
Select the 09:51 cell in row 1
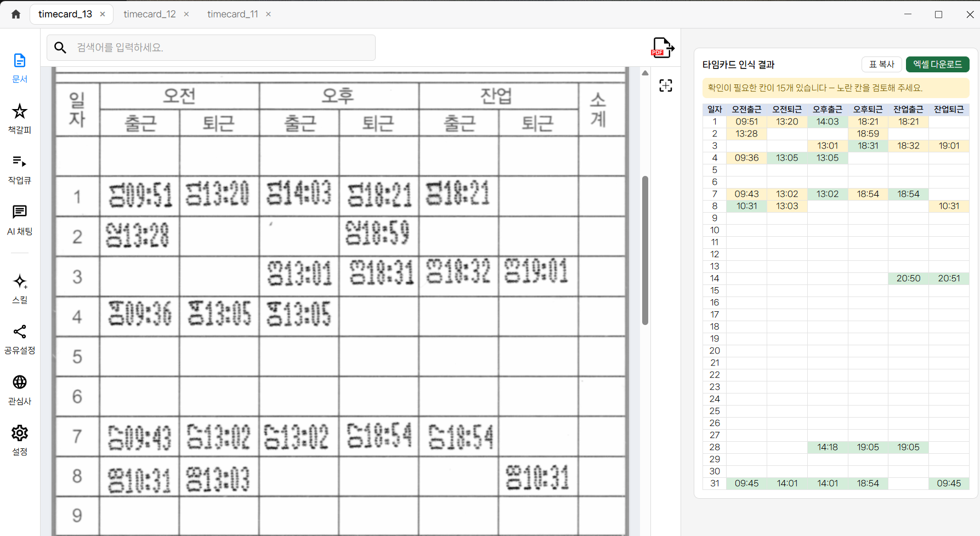[x=747, y=122]
